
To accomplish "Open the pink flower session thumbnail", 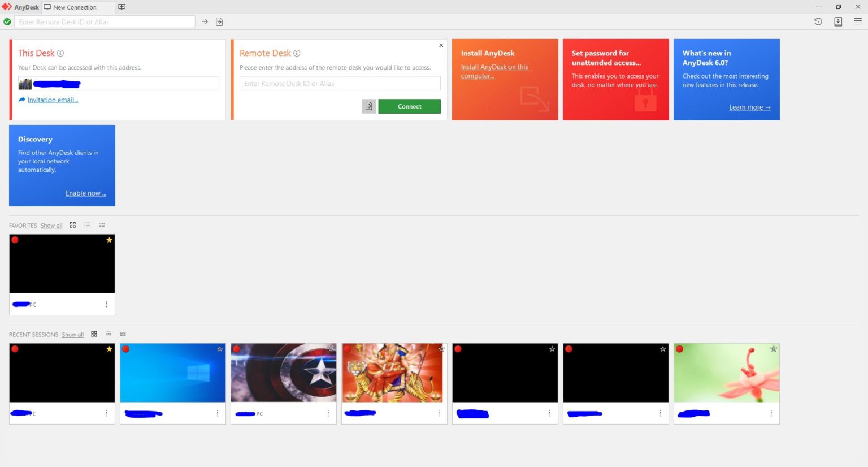I will [x=727, y=373].
